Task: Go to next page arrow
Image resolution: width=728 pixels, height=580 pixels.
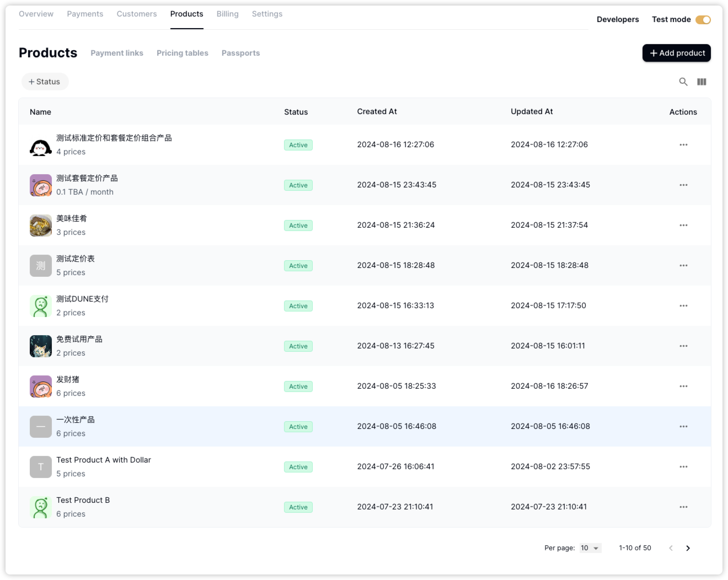Action: [688, 548]
